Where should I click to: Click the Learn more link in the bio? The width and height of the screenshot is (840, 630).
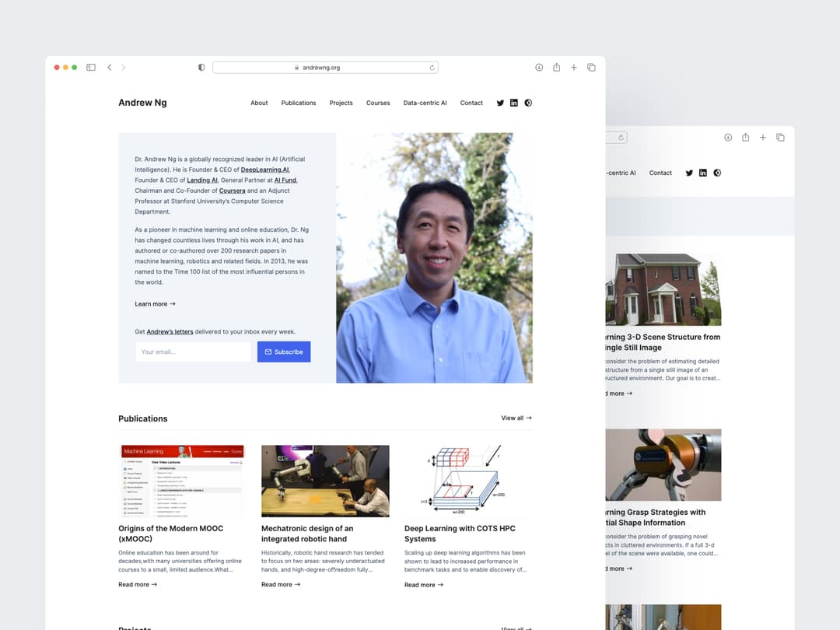coord(154,303)
